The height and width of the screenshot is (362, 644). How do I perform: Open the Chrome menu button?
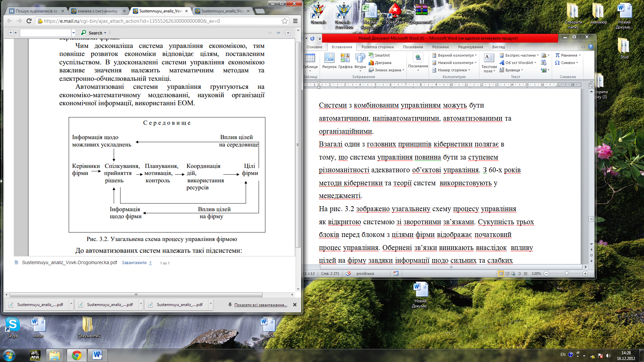[295, 21]
